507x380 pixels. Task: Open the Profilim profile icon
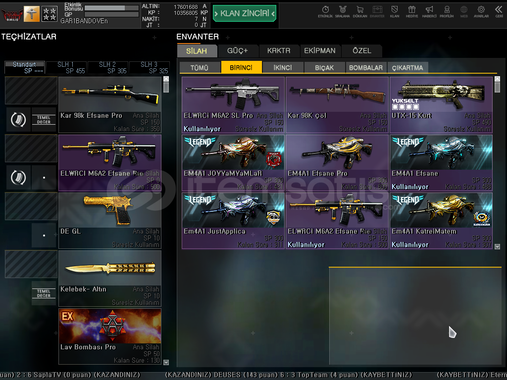pyautogui.click(x=447, y=11)
